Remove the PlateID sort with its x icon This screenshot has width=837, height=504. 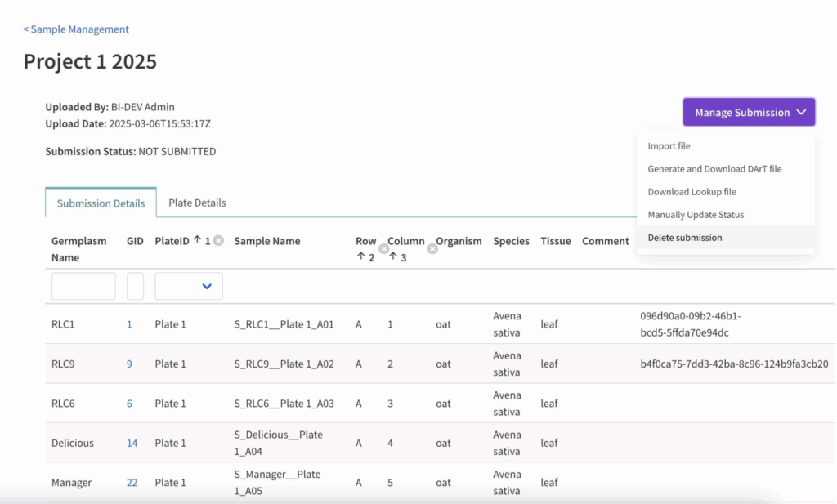click(x=218, y=241)
